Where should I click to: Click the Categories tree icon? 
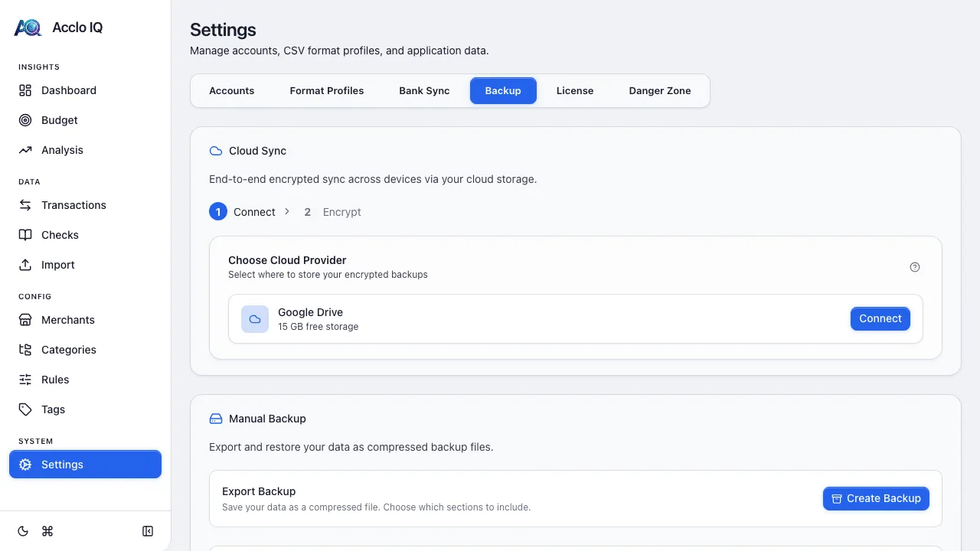(25, 350)
